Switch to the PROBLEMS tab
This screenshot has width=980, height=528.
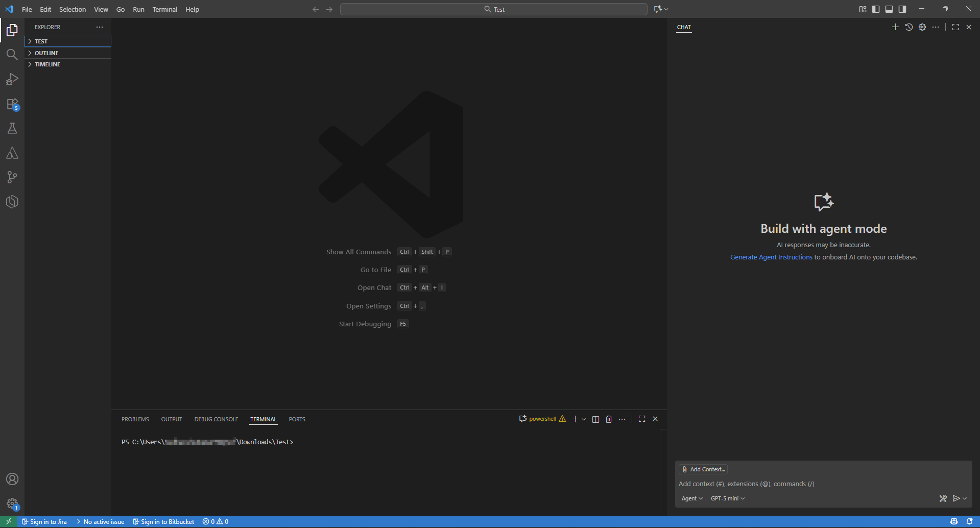[135, 419]
